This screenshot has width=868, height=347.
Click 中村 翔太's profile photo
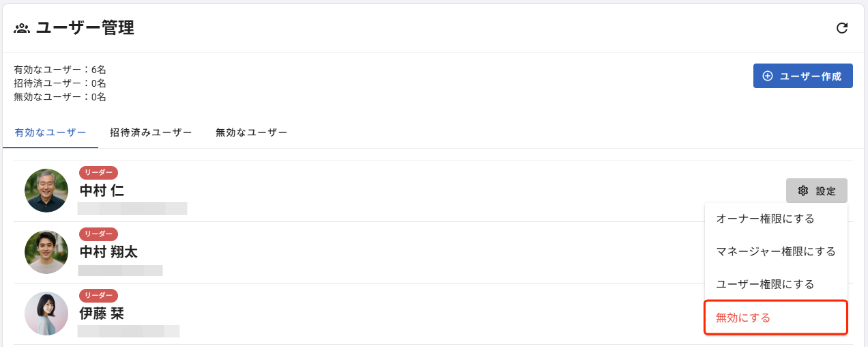(46, 252)
